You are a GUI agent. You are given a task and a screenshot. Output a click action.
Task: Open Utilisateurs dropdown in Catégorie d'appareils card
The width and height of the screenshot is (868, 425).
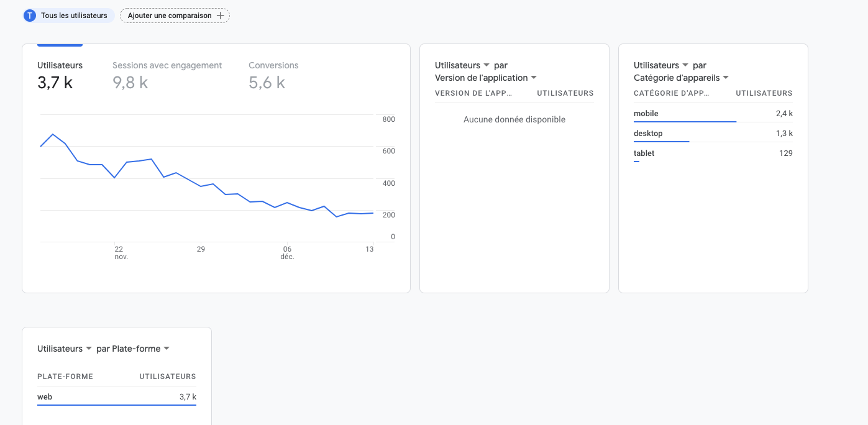pos(661,65)
